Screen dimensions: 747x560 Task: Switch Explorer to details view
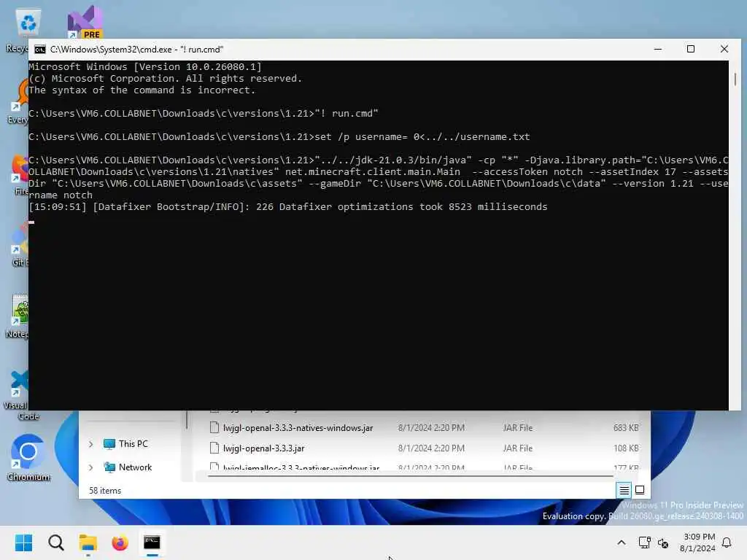pyautogui.click(x=624, y=490)
